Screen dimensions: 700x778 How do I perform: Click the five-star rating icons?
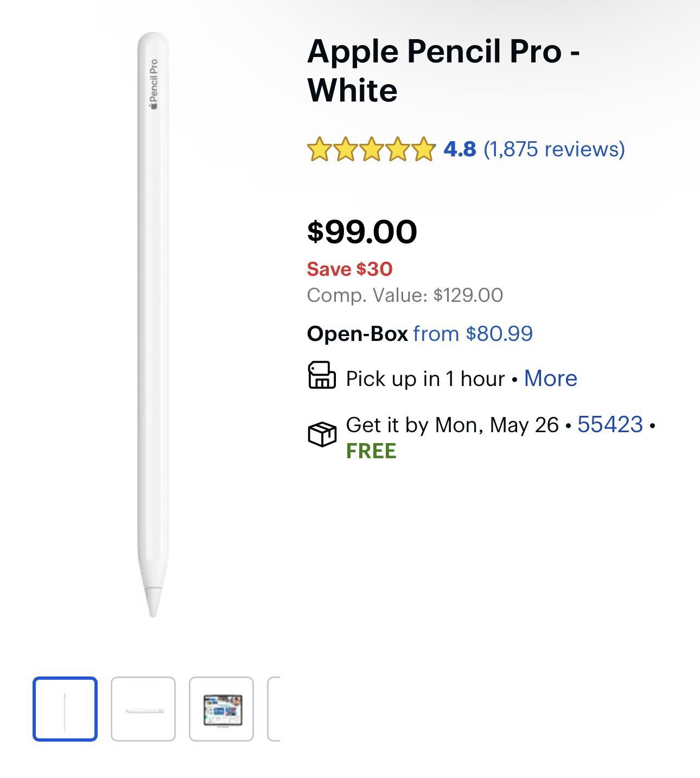(x=371, y=149)
